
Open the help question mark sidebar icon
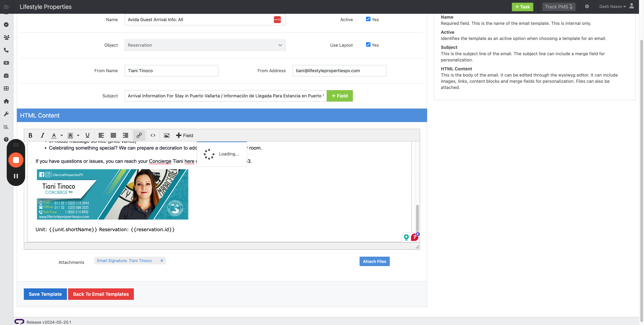(x=6, y=139)
